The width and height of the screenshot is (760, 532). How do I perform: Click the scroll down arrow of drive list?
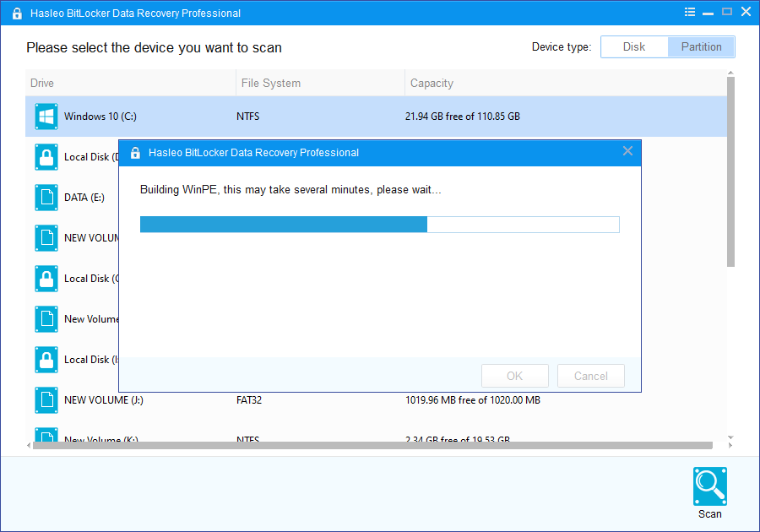tap(730, 437)
